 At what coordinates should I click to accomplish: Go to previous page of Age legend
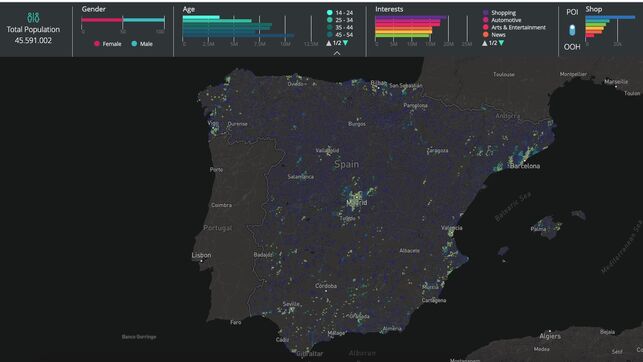click(328, 43)
